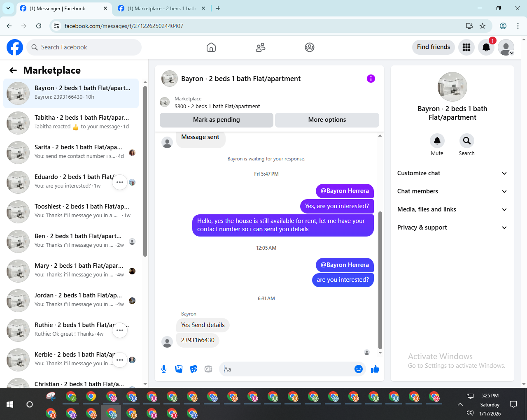527x420 pixels.
Task: Open Chrome tab search dropdown
Action: pos(8,8)
